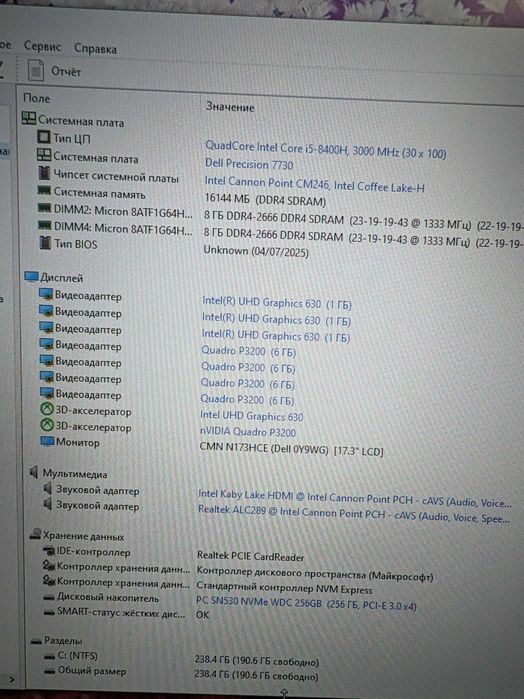This screenshot has height=699, width=524.
Task: Open PC SN530 NVMe WDC 256GB link
Action: tap(306, 604)
